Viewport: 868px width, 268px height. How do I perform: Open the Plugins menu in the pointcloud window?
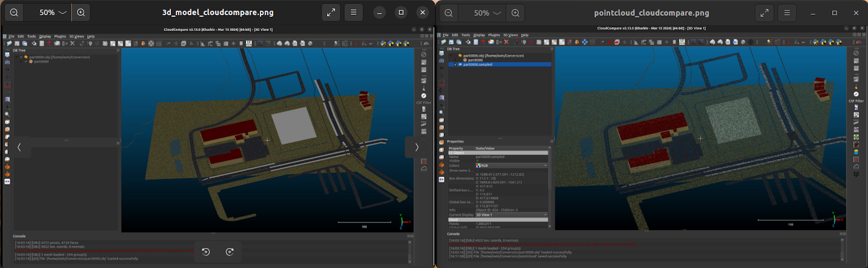click(494, 35)
